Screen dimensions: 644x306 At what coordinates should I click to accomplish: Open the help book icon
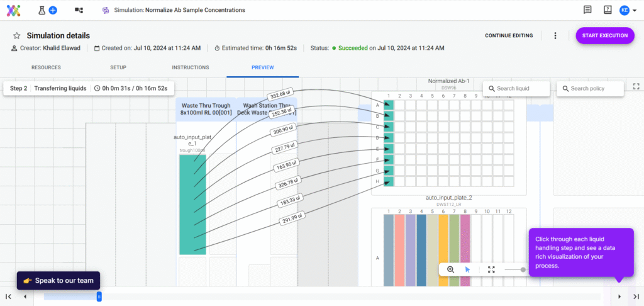coord(607,10)
